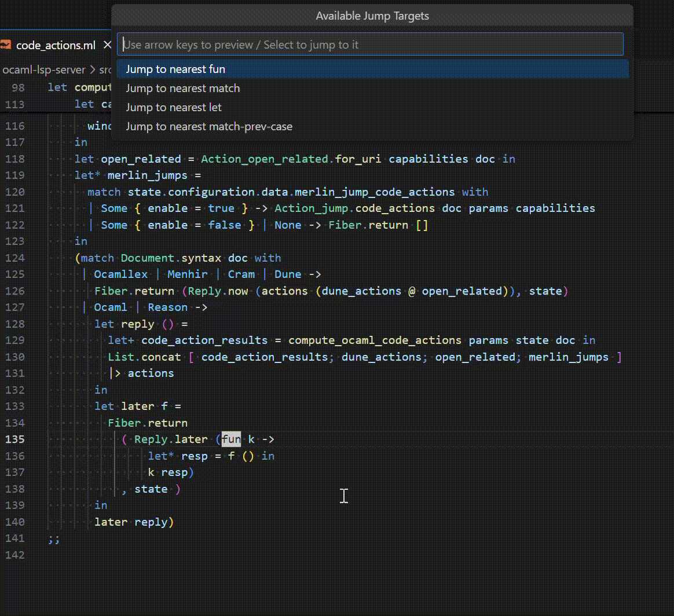
Task: Open the ocaml-lsp-server breadcrumb
Action: click(43, 70)
